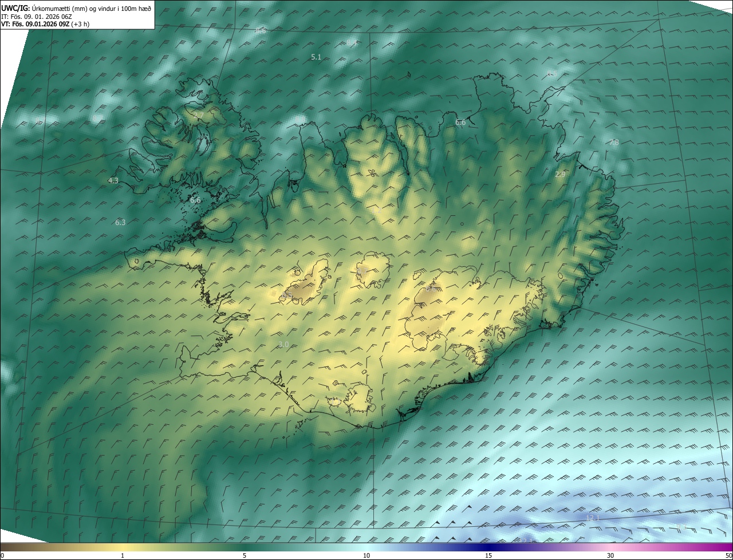Click the 2.9 value label
This screenshot has height=560, width=733.
click(560, 174)
